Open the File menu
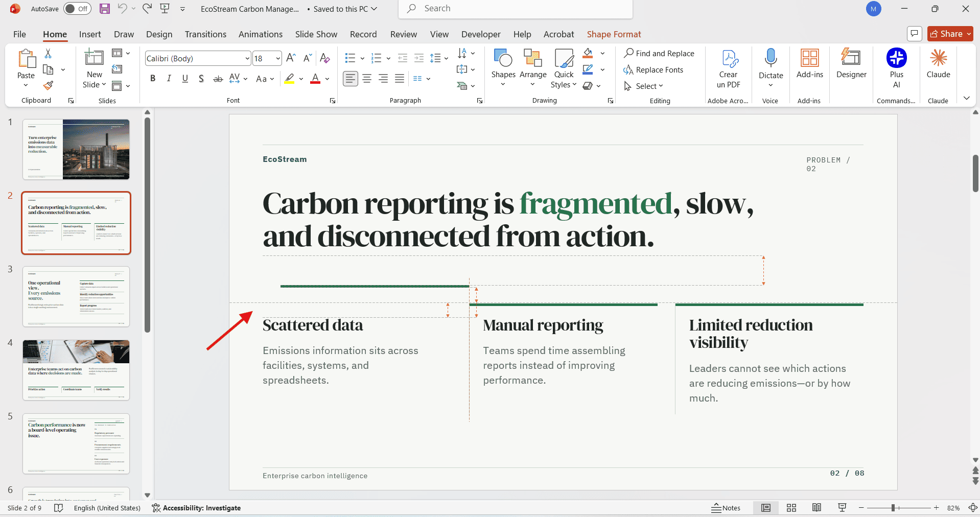This screenshot has height=517, width=980. (x=19, y=34)
